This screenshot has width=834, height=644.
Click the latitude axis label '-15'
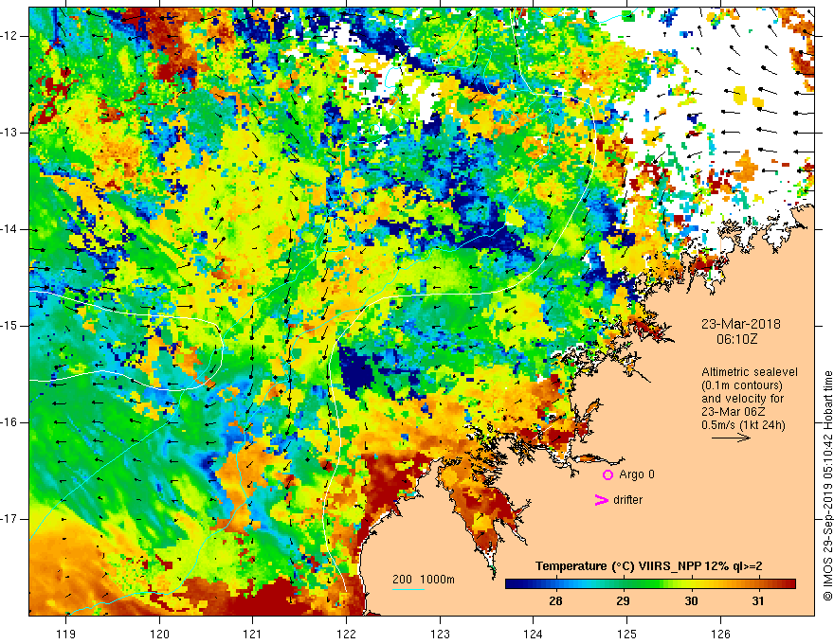11,326
